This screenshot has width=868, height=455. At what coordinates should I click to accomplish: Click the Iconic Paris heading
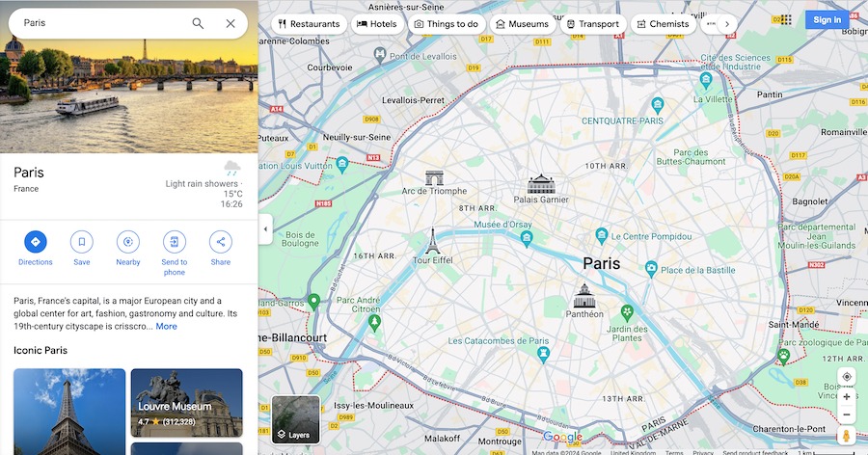[x=41, y=350]
